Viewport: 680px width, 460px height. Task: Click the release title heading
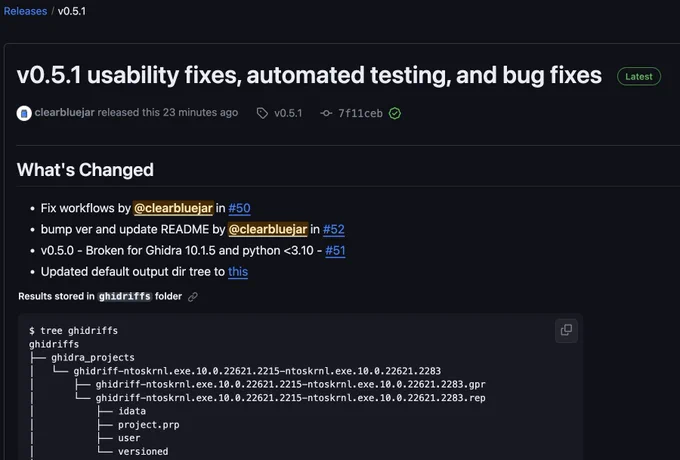click(x=309, y=75)
